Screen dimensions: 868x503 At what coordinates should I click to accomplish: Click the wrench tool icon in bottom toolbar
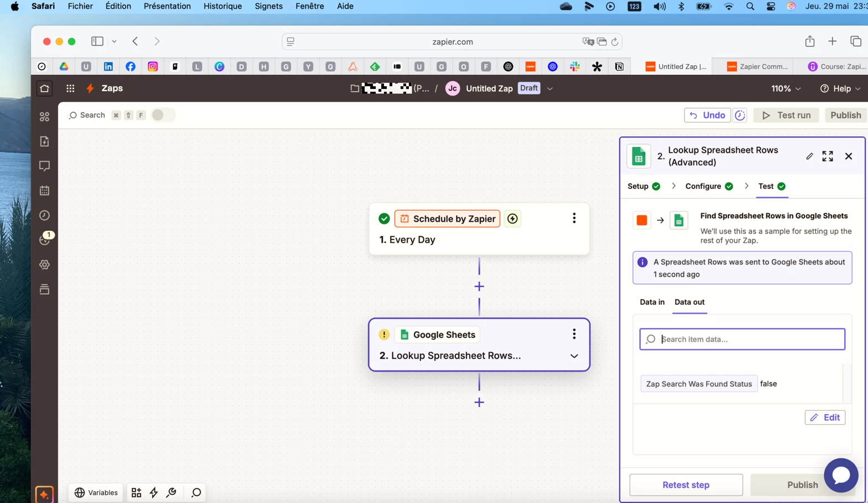click(x=171, y=493)
